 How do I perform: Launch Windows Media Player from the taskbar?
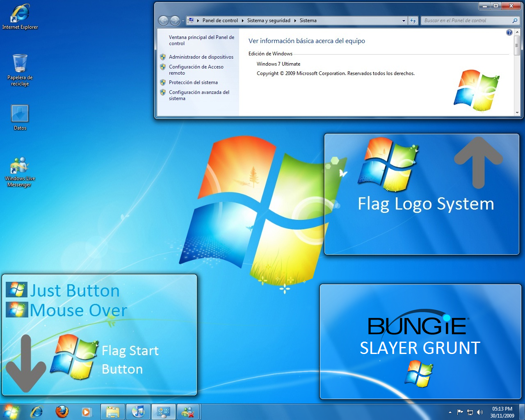87,412
